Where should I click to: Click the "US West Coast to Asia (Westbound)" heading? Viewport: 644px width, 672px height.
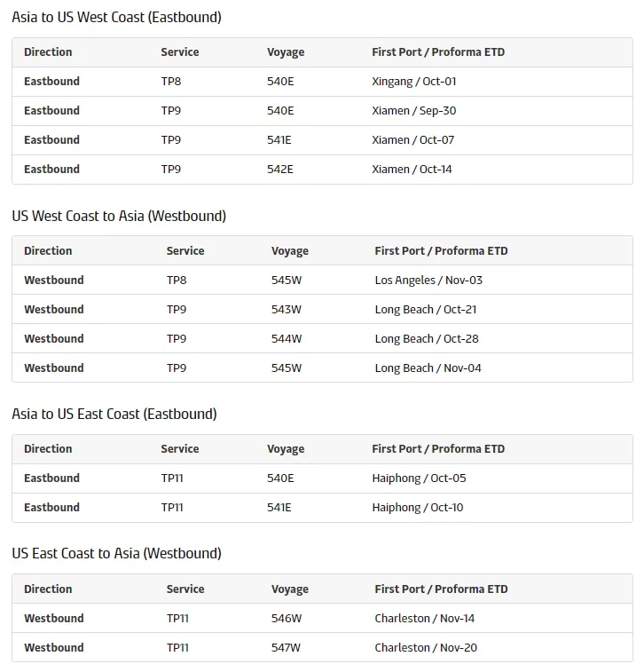click(119, 216)
